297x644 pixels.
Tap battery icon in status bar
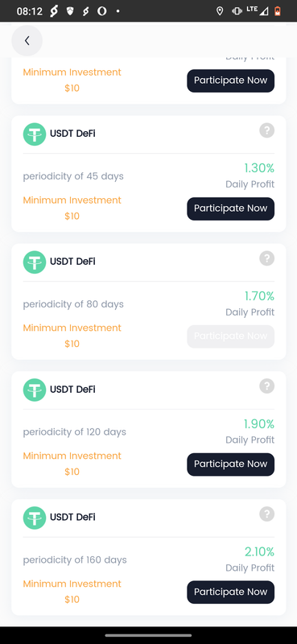(x=278, y=11)
